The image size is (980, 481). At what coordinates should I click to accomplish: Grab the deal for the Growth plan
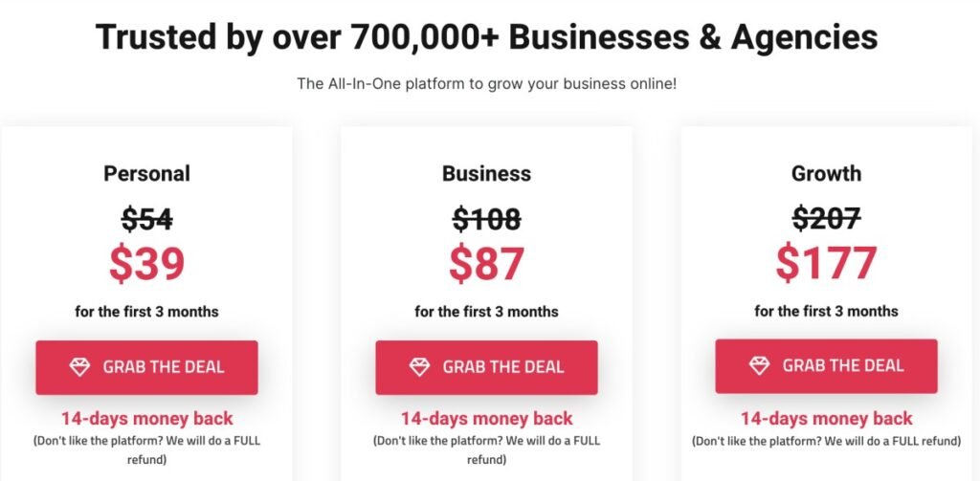pyautogui.click(x=826, y=366)
